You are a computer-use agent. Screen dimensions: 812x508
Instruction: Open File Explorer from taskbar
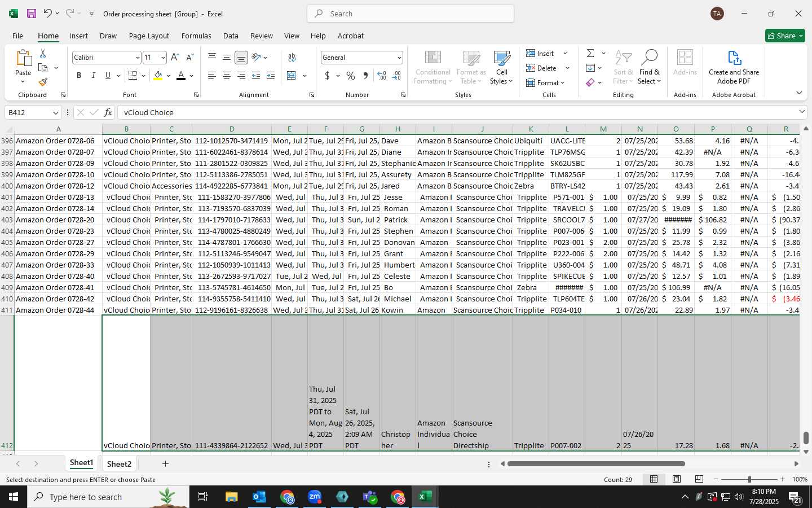click(232, 497)
